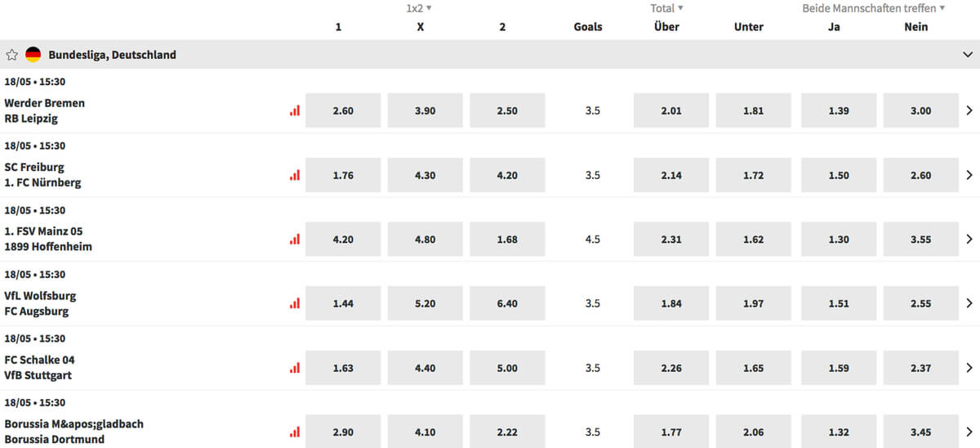Choose Über 1.84 for Wolfsburg match

671,303
